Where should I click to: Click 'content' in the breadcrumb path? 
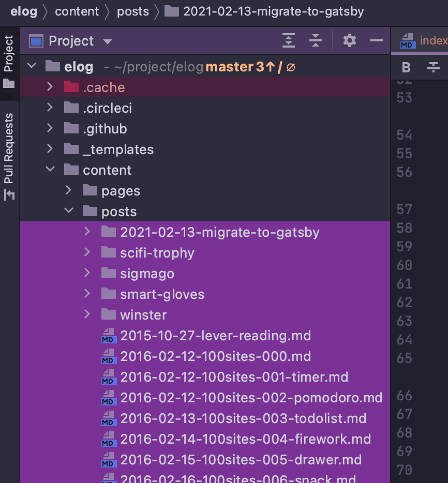(77, 11)
